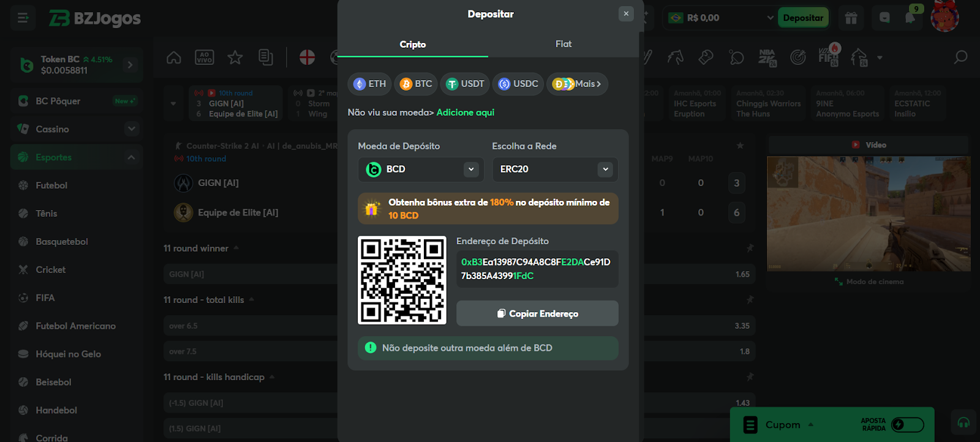Select the Cripto tab
980x442 pixels.
[x=413, y=44]
